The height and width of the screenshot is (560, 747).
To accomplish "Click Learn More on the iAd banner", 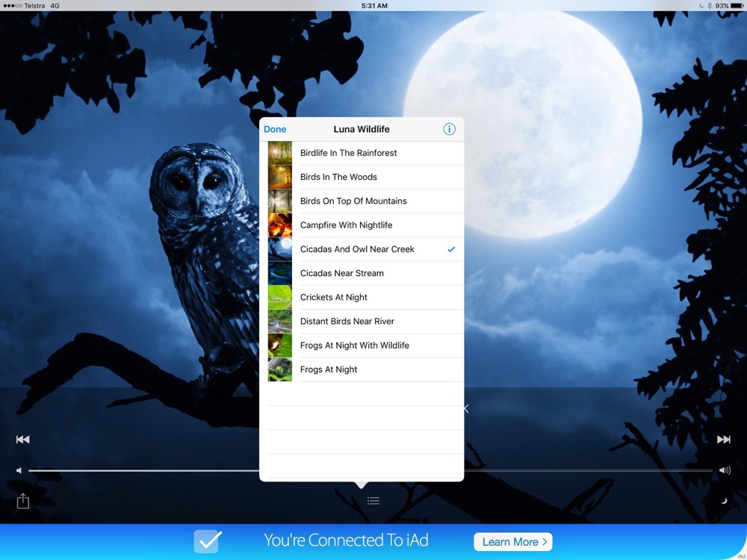I will pos(512,541).
